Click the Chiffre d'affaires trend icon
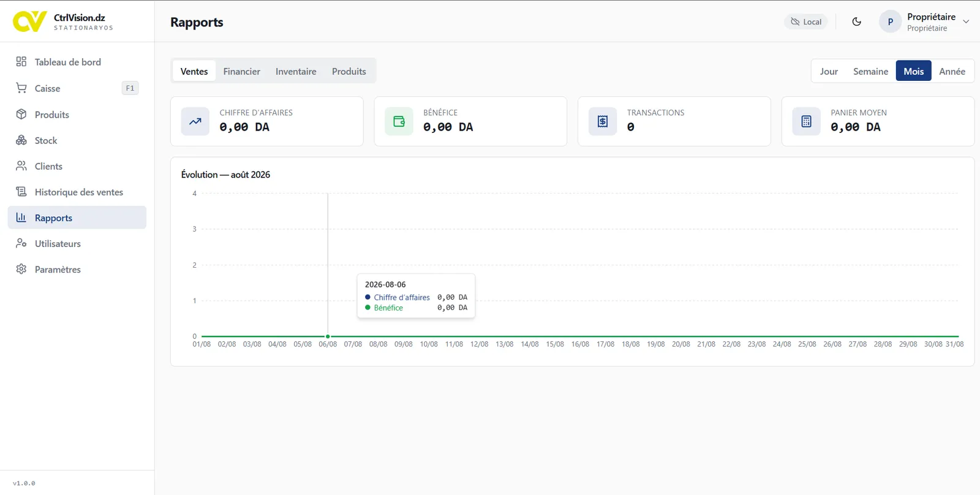Image resolution: width=980 pixels, height=495 pixels. click(195, 121)
